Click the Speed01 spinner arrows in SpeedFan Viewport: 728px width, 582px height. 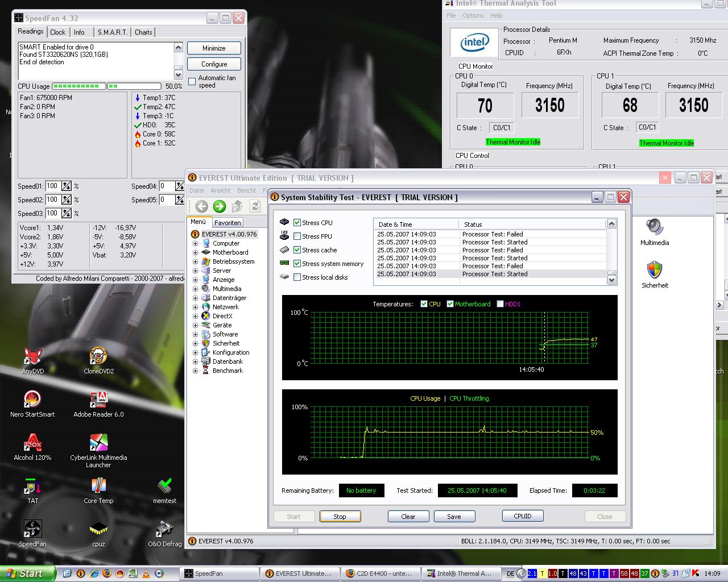coord(67,186)
